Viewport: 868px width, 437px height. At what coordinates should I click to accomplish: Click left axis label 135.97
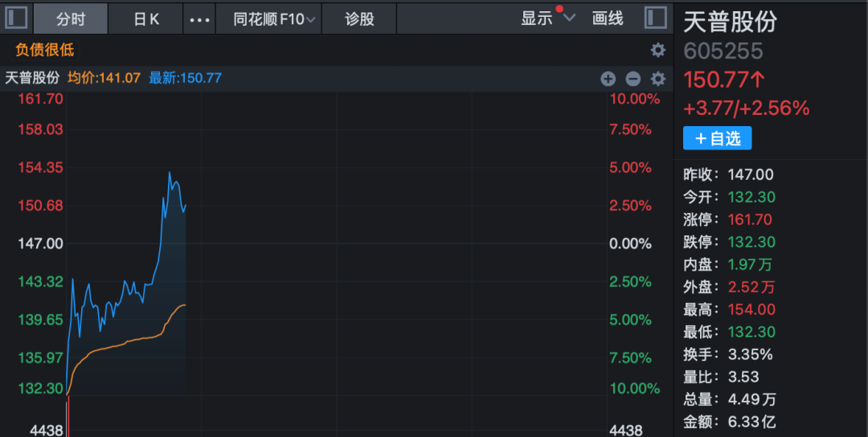(x=40, y=358)
